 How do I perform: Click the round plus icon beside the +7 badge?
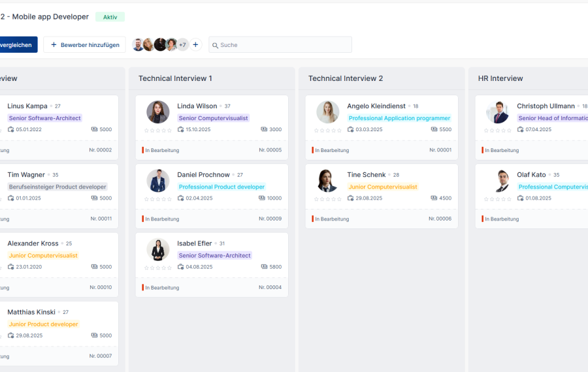point(195,45)
